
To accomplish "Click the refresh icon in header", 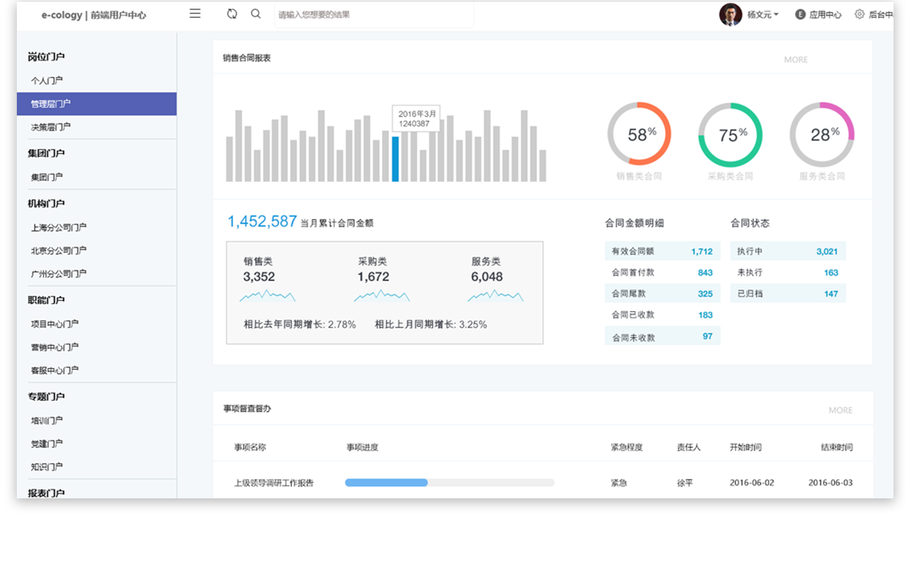I will coord(232,14).
